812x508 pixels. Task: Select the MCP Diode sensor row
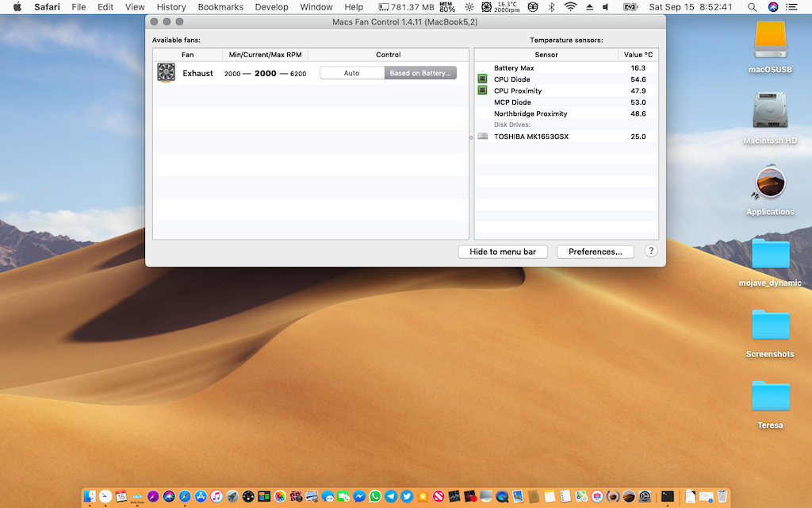566,102
